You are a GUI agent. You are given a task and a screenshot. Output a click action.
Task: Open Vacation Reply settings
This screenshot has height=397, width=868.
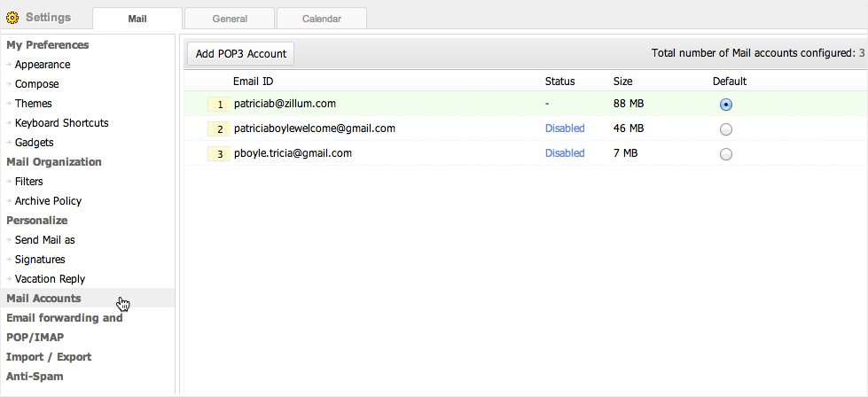pyautogui.click(x=50, y=279)
